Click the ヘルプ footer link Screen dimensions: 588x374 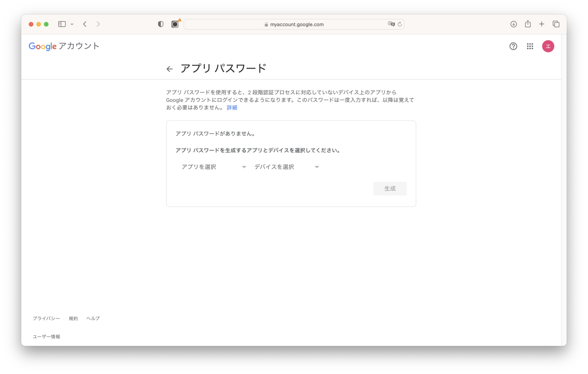[93, 318]
